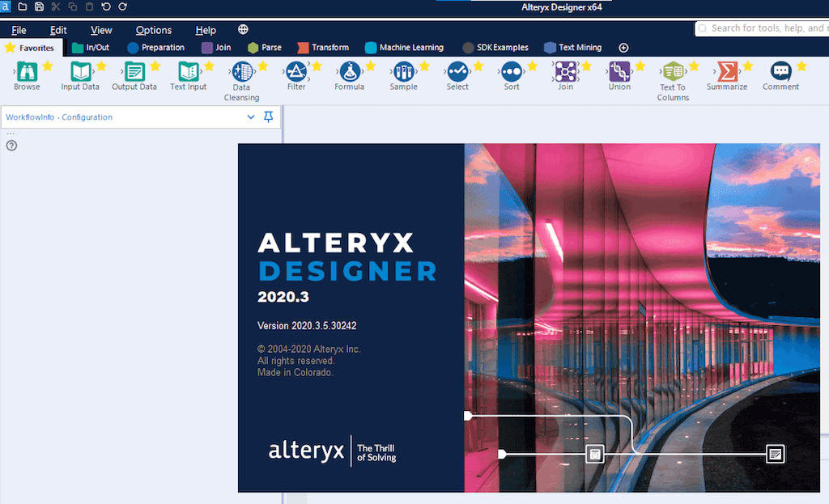Switch to the Transform tool tab

pyautogui.click(x=324, y=48)
